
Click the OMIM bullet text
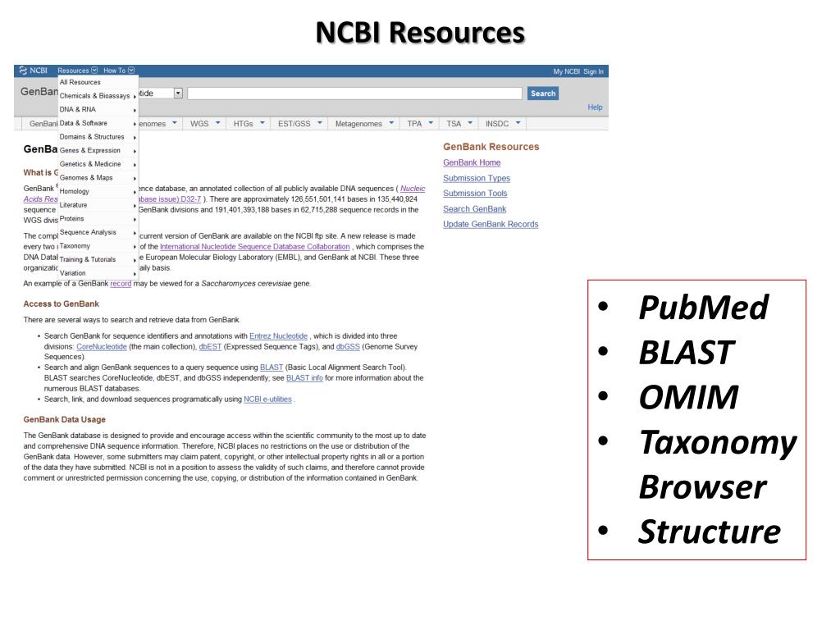(x=688, y=397)
